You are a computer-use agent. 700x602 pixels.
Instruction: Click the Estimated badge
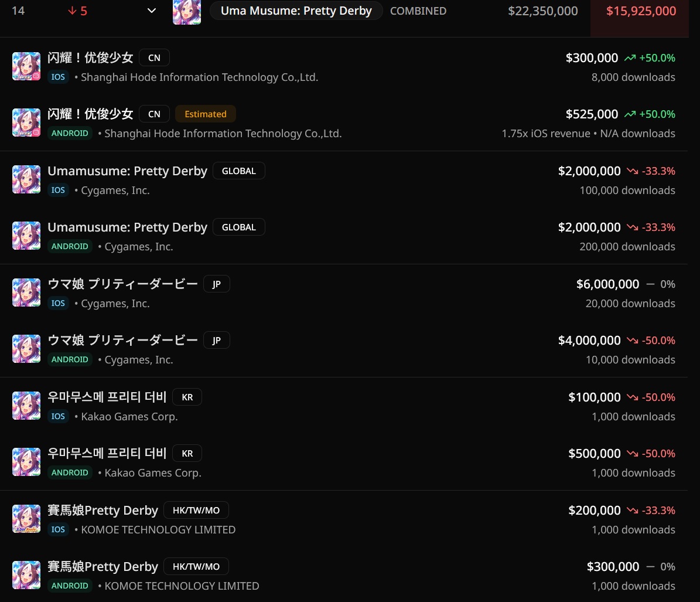pyautogui.click(x=206, y=114)
